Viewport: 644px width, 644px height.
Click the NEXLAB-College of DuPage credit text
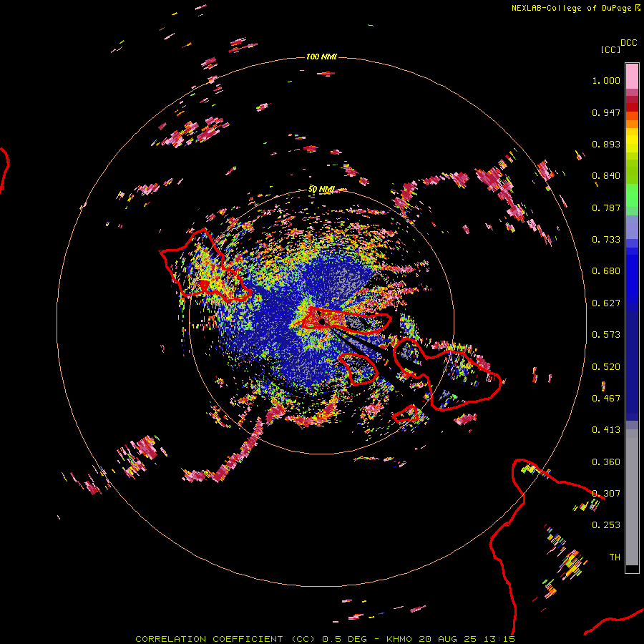pos(571,8)
